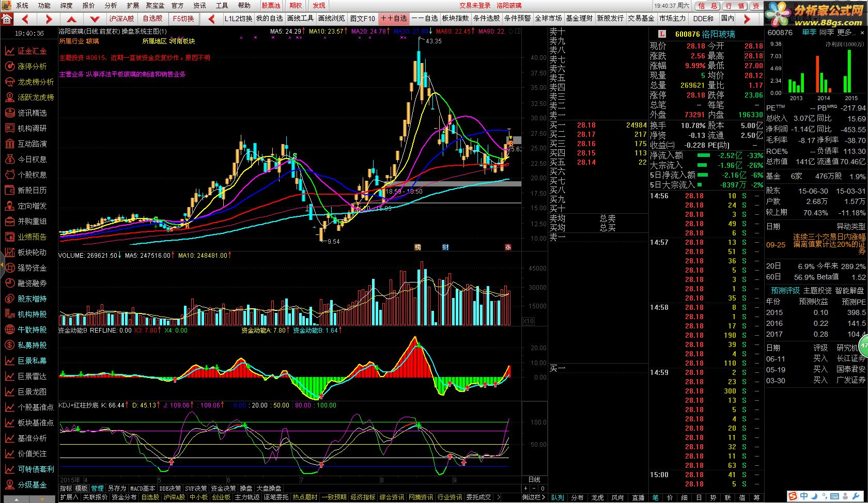This screenshot has width=868, height=503.
Task: Open 画线工具 toolbar item
Action: tap(301, 19)
